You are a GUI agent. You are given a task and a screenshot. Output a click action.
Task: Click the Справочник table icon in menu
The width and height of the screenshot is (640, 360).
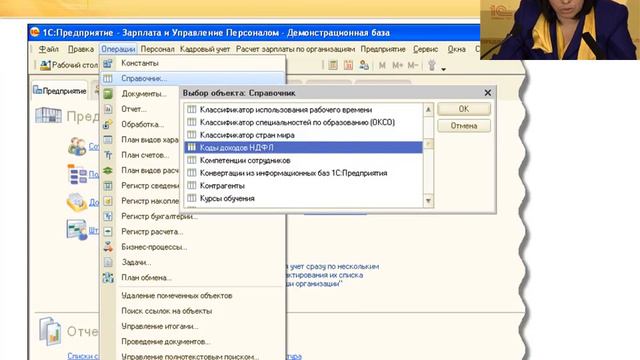point(108,78)
